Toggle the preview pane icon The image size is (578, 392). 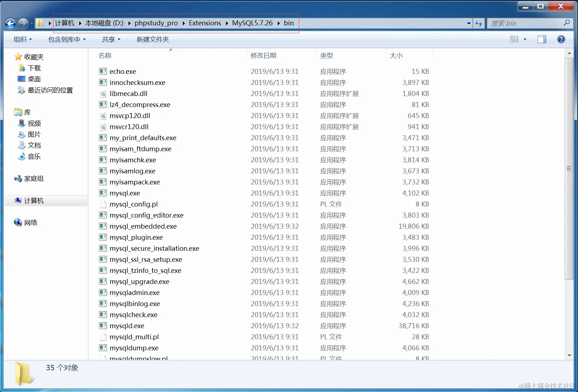click(x=542, y=39)
